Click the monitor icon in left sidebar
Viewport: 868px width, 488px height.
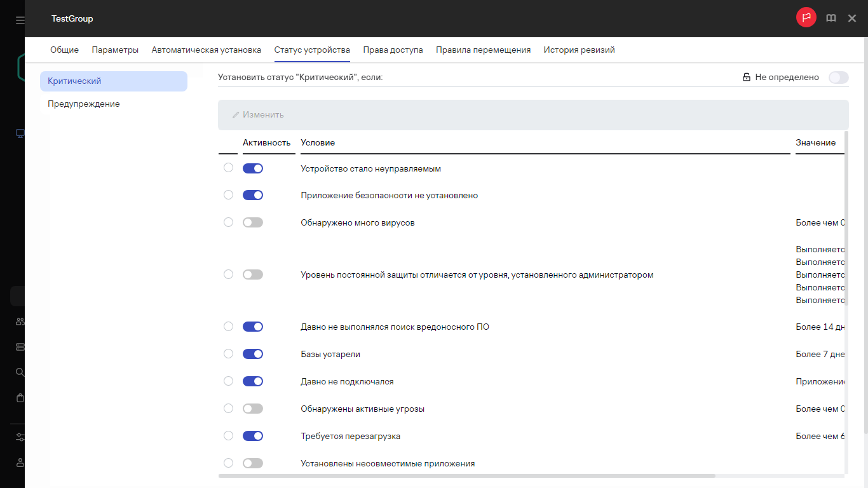click(20, 133)
